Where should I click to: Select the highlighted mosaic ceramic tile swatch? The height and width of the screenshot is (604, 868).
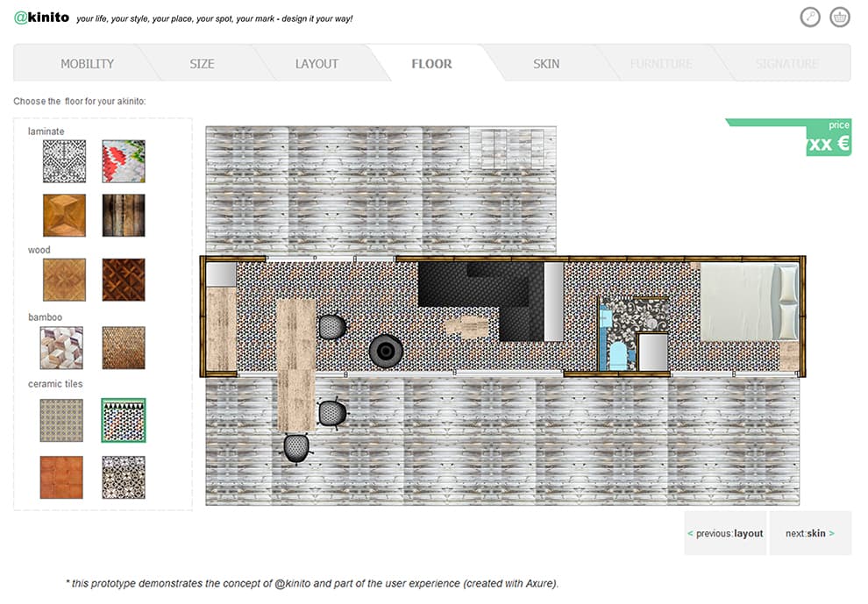point(124,421)
